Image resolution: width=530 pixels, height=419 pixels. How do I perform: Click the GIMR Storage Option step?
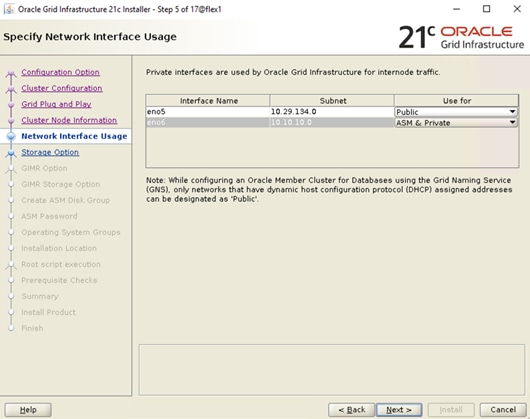tap(61, 184)
